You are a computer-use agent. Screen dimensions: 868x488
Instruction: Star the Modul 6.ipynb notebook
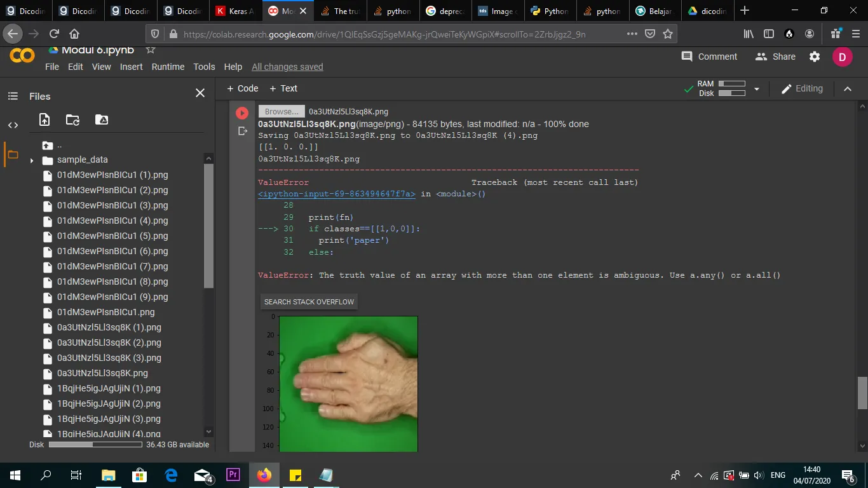[x=151, y=50]
